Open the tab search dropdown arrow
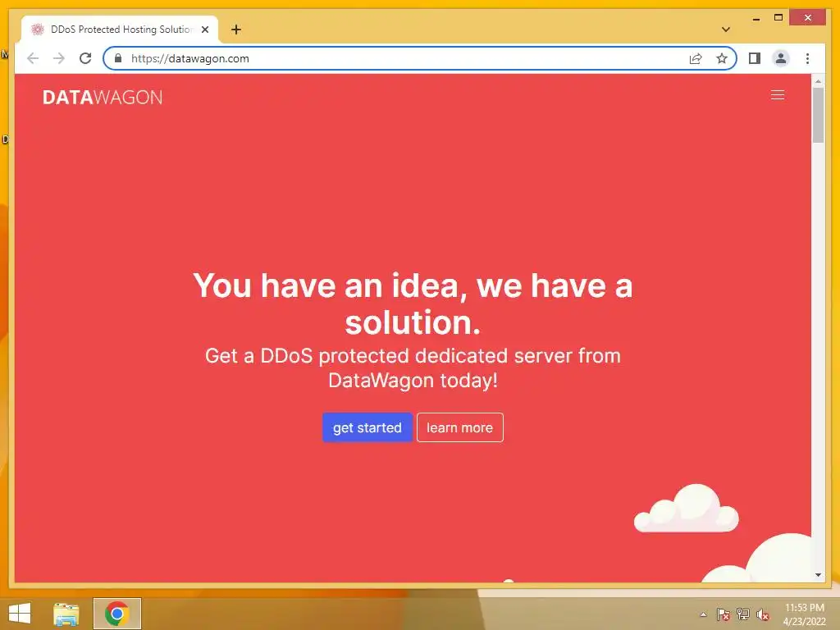The width and height of the screenshot is (840, 630). 726,30
